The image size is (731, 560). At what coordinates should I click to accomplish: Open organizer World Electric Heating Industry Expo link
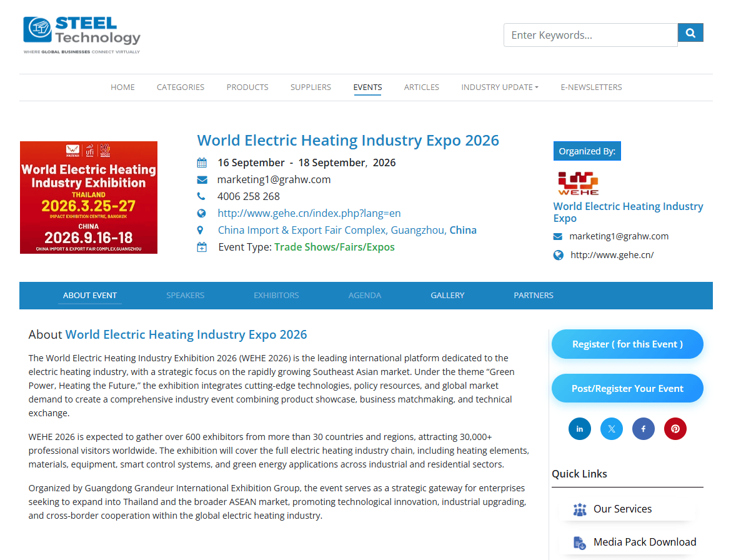coord(628,212)
